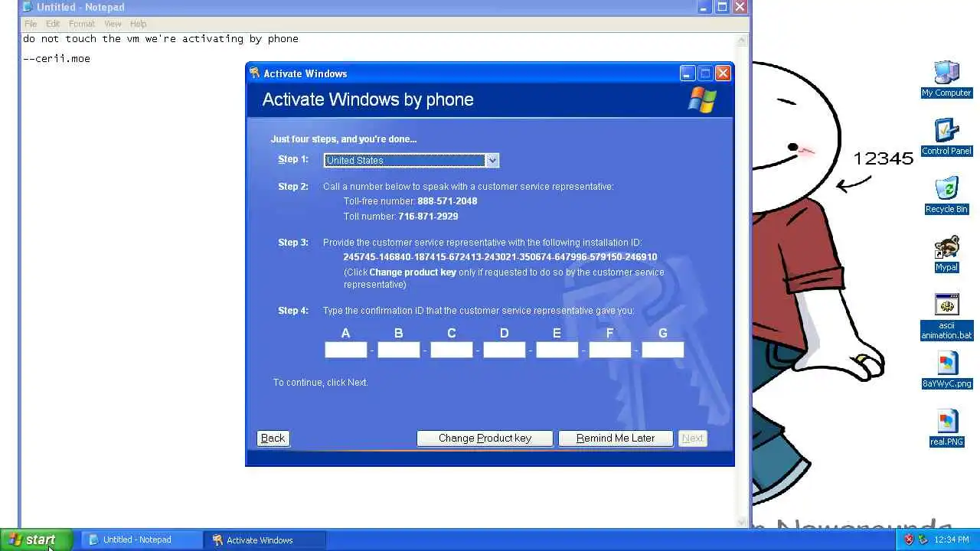Image resolution: width=980 pixels, height=551 pixels.
Task: Focus confirmation ID field D
Action: click(505, 350)
